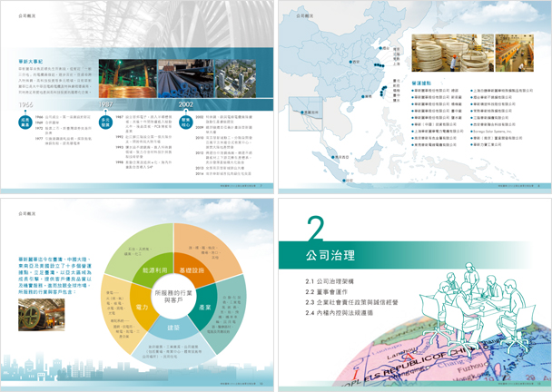
Task: Click the 1998 entry mentioning SAP
Action: coord(143,164)
